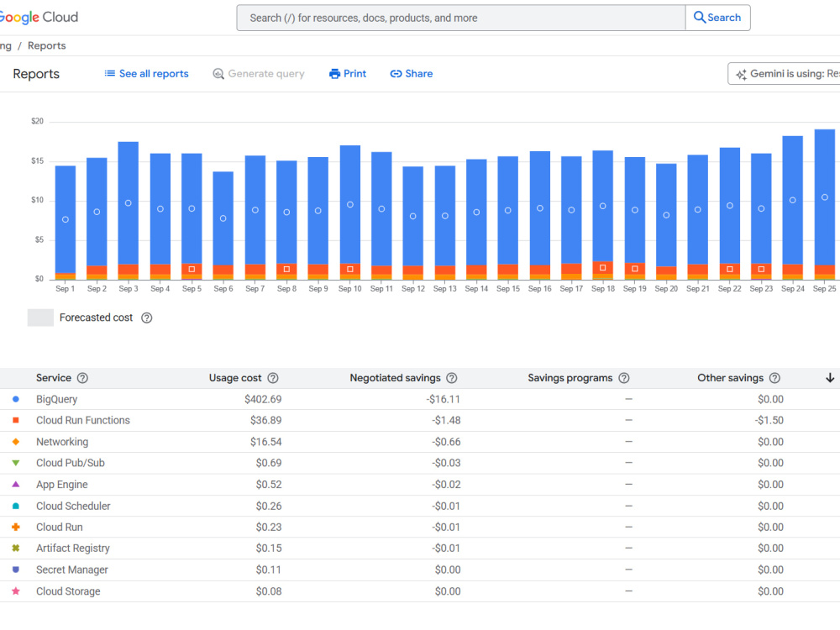Click Cloud Run orange plus marker
840x630 pixels.
click(15, 528)
